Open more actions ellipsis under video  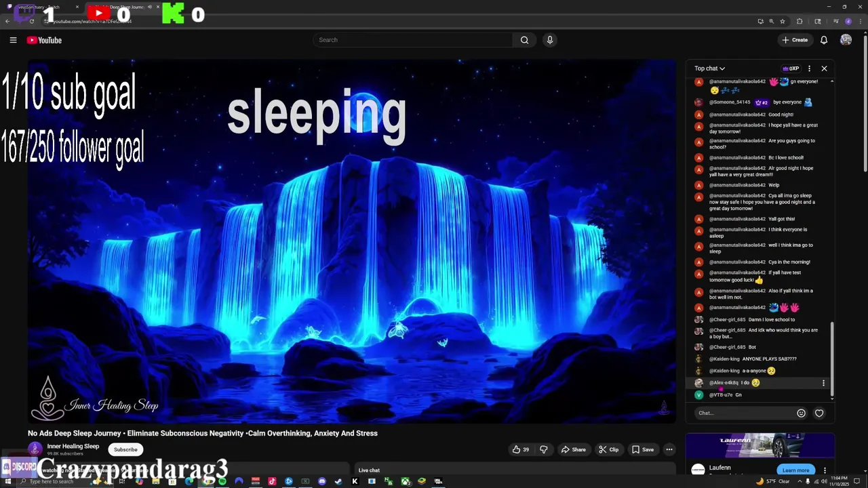tap(669, 449)
